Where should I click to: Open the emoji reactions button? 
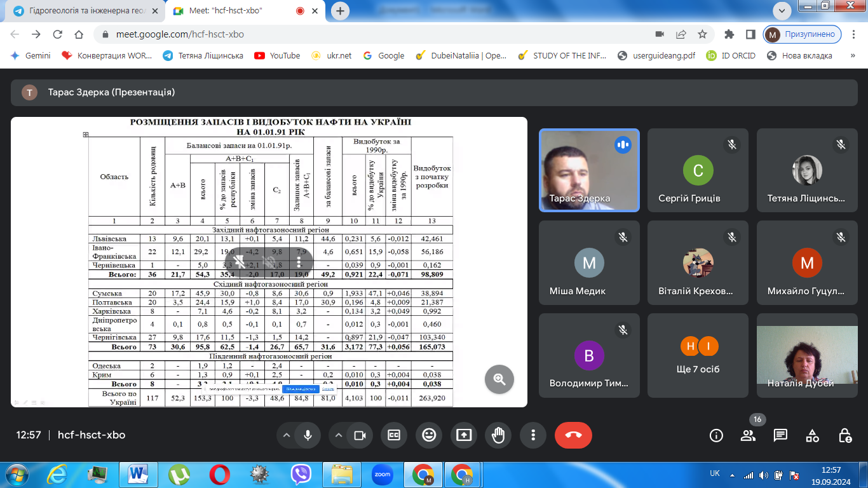tap(429, 435)
